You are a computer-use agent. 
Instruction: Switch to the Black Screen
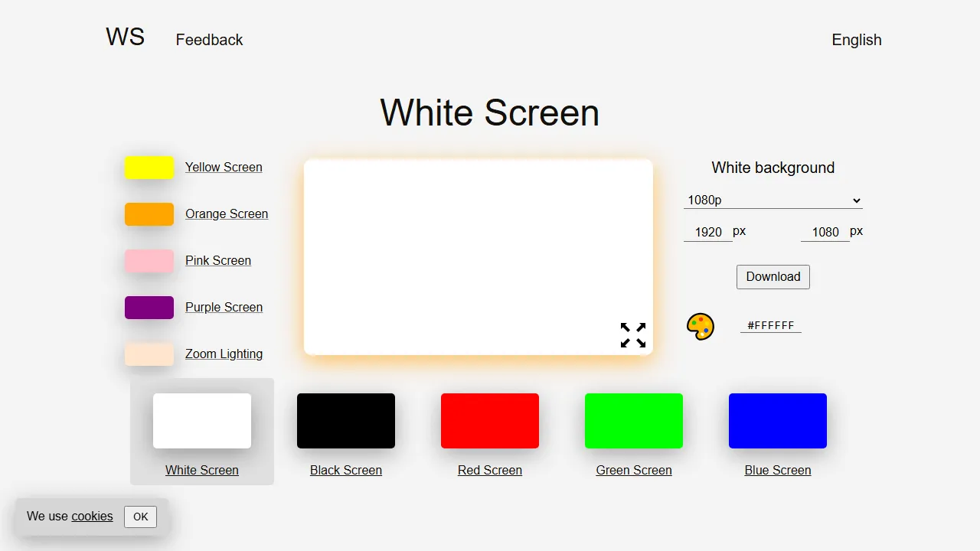[x=345, y=420]
